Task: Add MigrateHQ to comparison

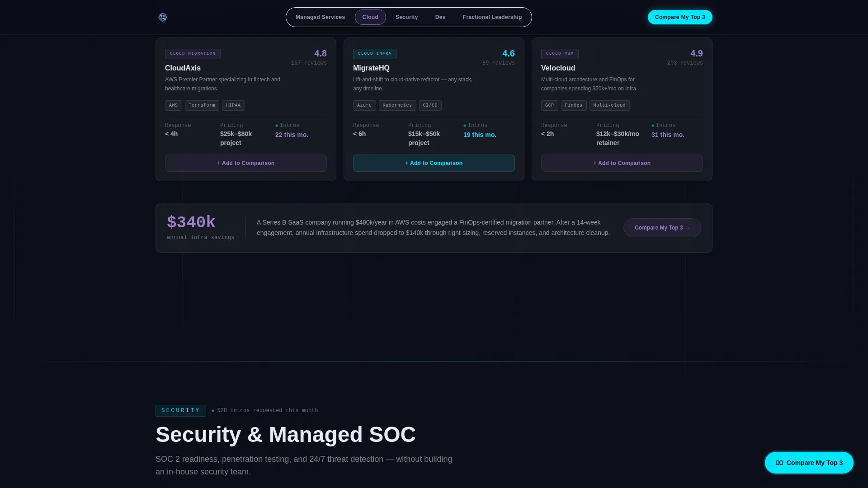Action: click(x=434, y=163)
